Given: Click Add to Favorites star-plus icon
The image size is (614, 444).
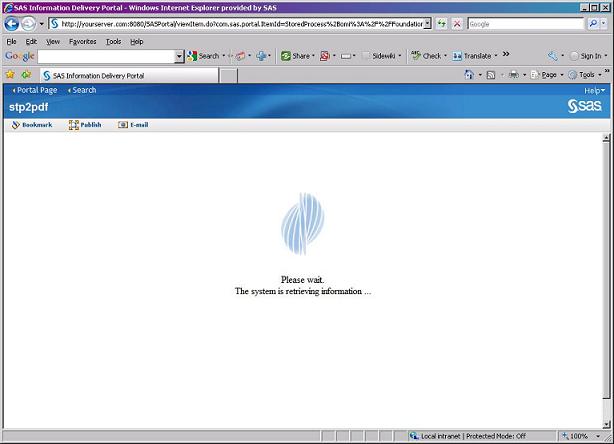Looking at the screenshot, I should (x=26, y=74).
